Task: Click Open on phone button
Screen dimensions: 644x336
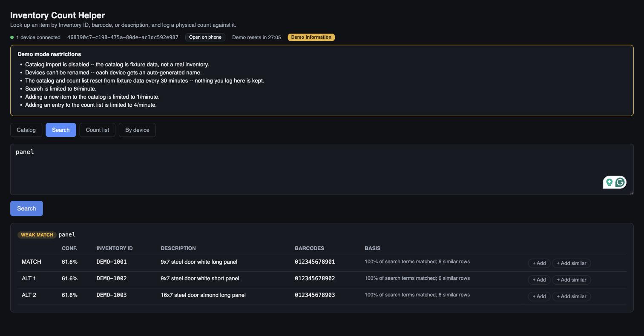Action: (x=205, y=37)
